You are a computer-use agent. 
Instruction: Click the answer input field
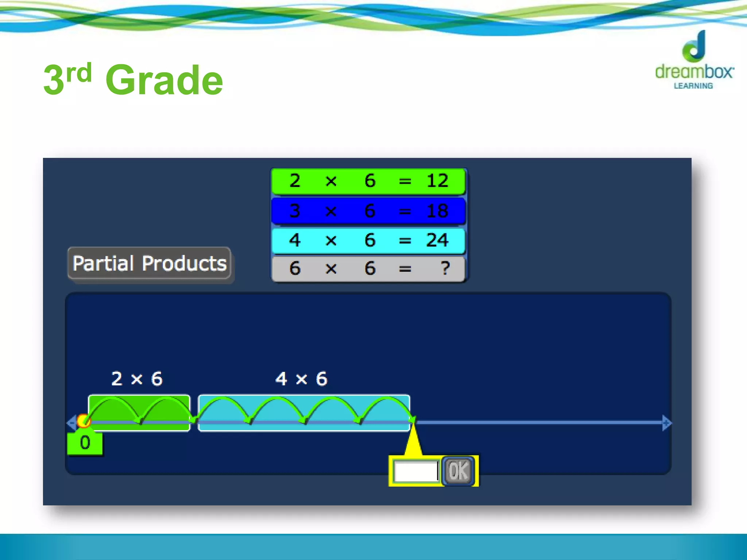pyautogui.click(x=416, y=471)
